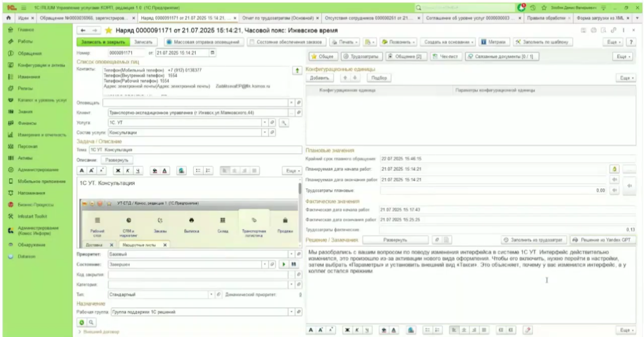Click Массовая отправка оповещений button
Image resolution: width=644 pixels, height=337 pixels.
[x=204, y=42]
